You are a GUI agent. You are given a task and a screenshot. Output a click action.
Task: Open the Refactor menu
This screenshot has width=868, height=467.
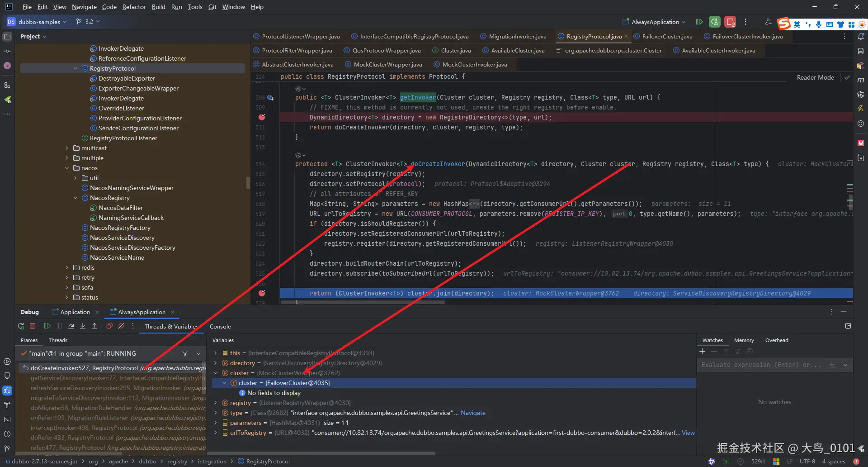coord(134,7)
